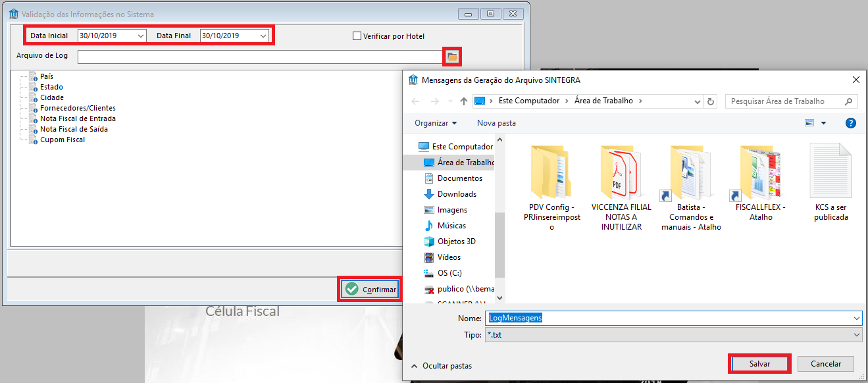Click Área de Trabalho breadcrumb segment

(x=603, y=101)
